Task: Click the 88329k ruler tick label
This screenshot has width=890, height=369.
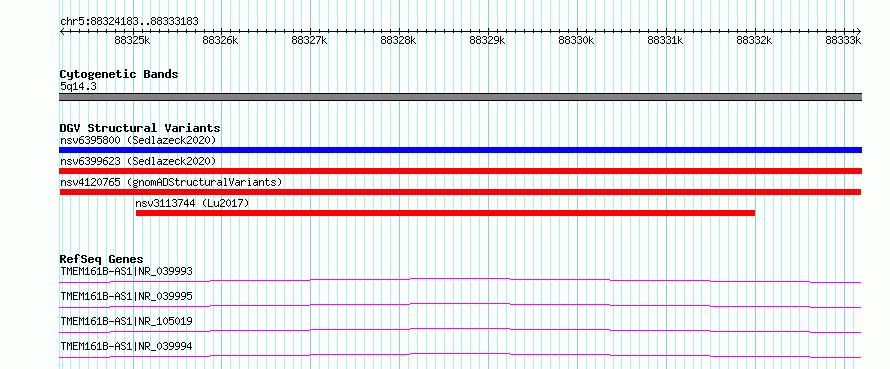Action: pyautogui.click(x=488, y=40)
